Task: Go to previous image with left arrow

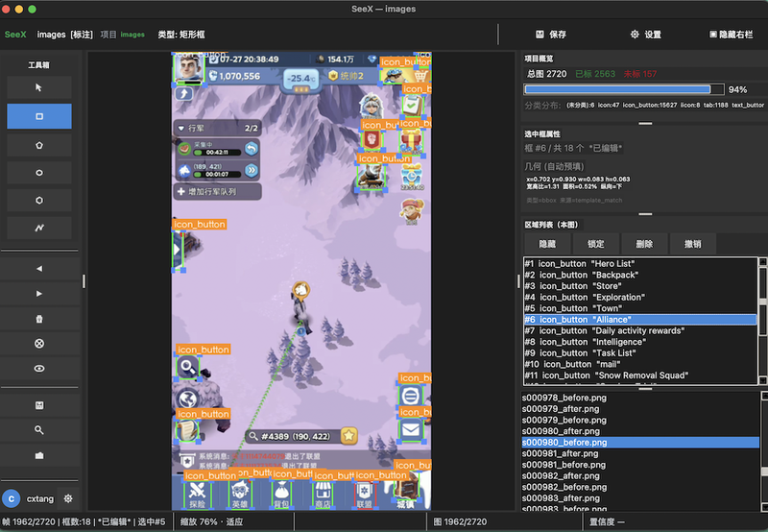Action: click(x=39, y=269)
